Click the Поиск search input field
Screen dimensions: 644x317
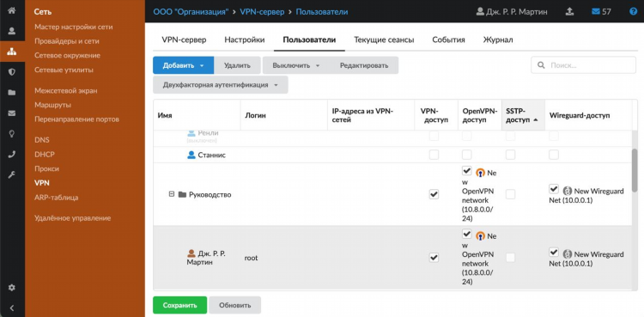point(583,65)
